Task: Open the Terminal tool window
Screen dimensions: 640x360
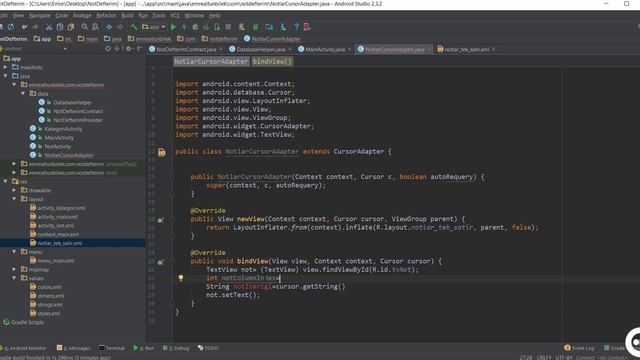Action: click(112, 348)
